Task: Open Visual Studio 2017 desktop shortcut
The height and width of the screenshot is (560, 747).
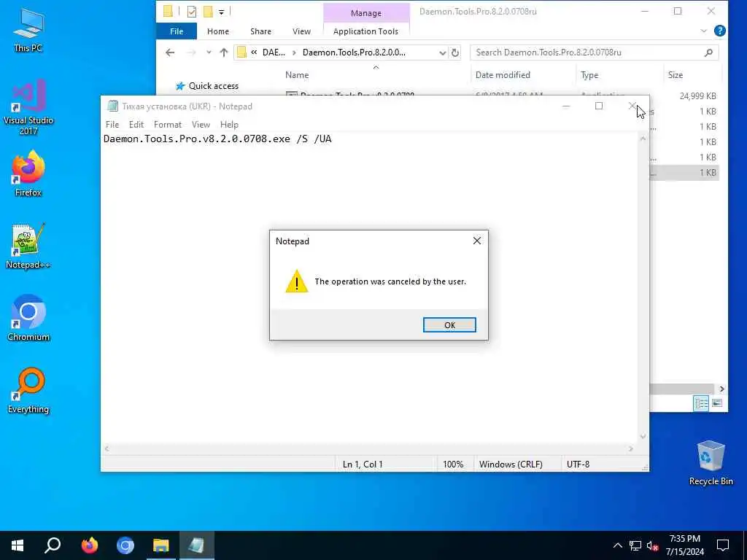Action: coord(28,107)
